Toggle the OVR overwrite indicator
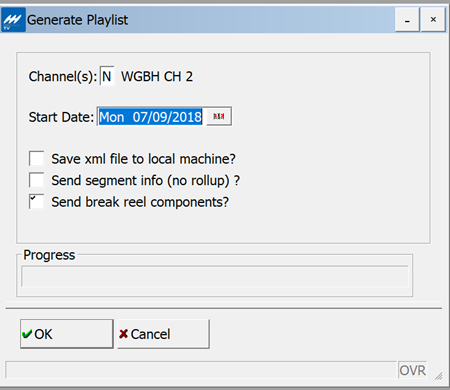The image size is (450, 390). click(412, 370)
